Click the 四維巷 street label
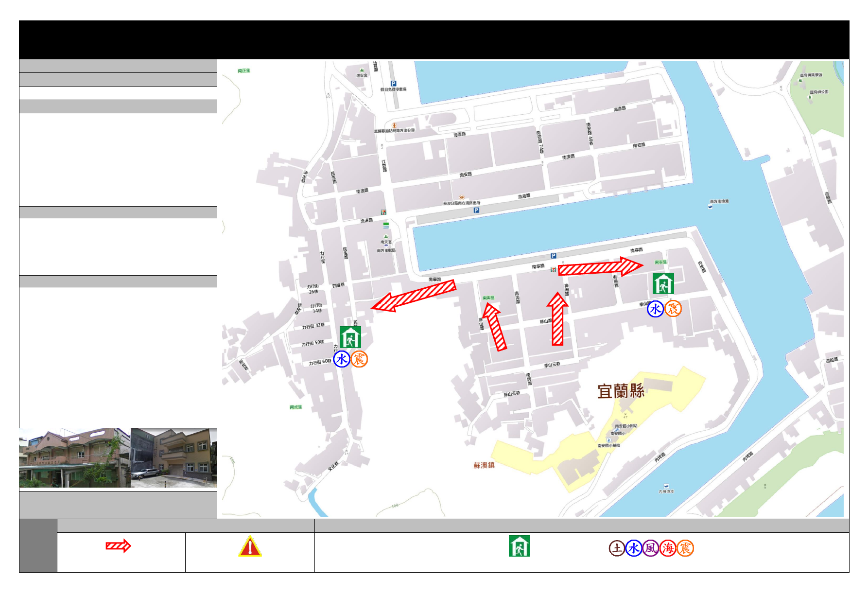 (x=338, y=285)
